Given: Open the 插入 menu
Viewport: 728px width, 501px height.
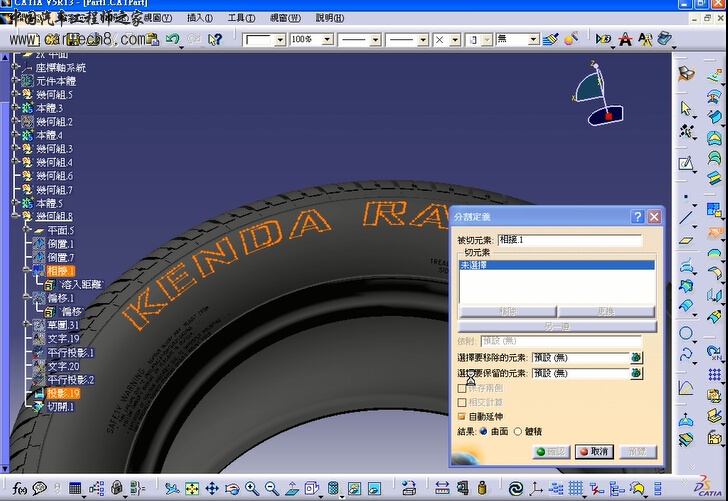Looking at the screenshot, I should 199,18.
